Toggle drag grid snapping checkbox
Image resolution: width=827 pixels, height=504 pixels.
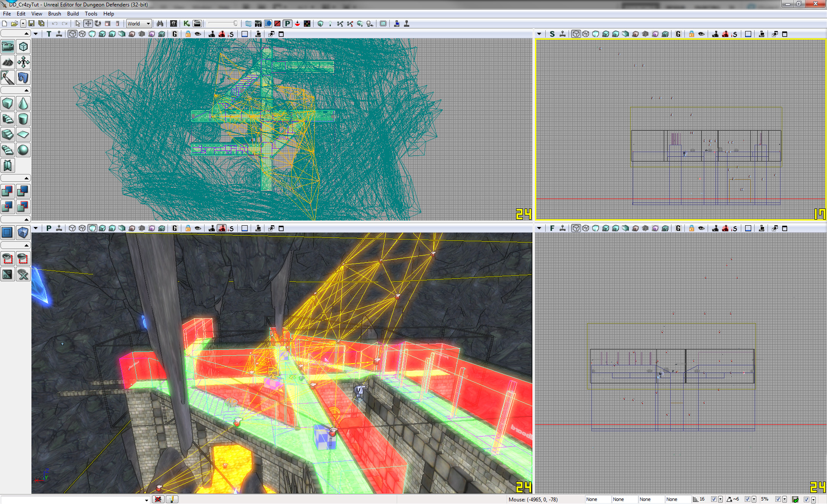pyautogui.click(x=714, y=499)
